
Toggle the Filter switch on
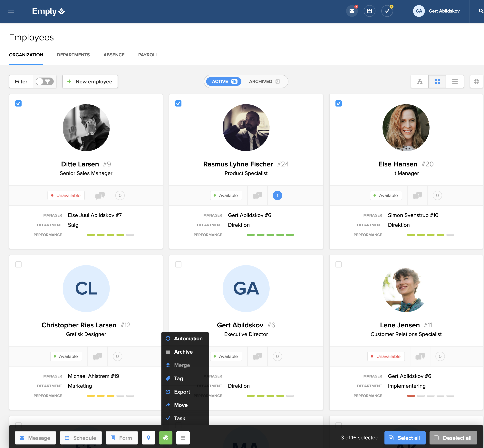[x=44, y=81]
